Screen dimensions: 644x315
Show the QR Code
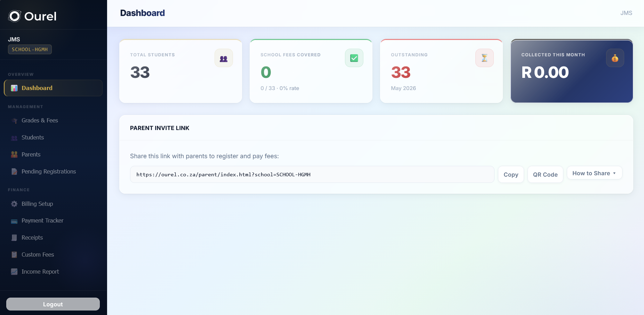[545, 175]
